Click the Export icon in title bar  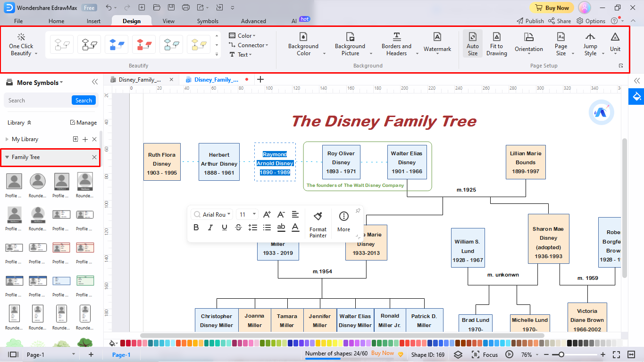tap(201, 8)
